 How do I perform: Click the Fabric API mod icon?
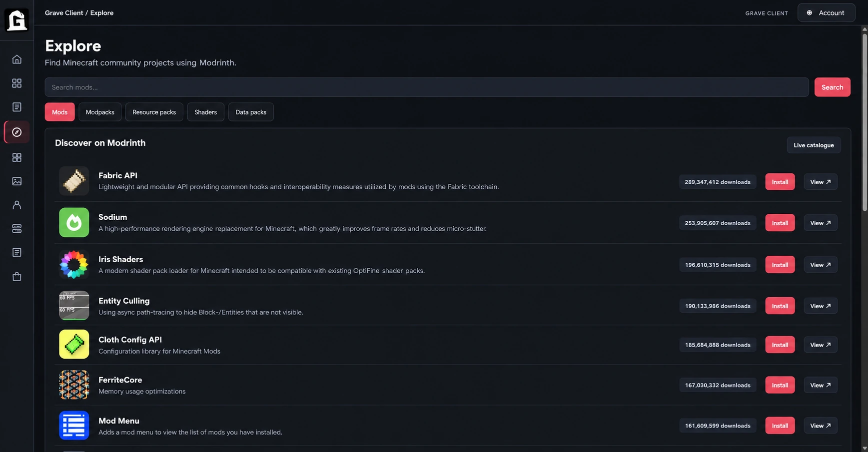click(x=74, y=181)
